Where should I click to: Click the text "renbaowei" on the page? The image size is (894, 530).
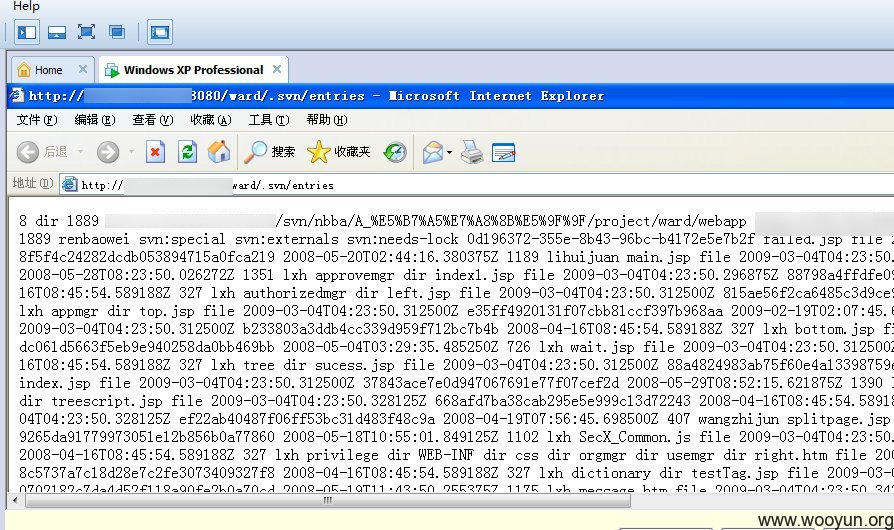tap(94, 239)
